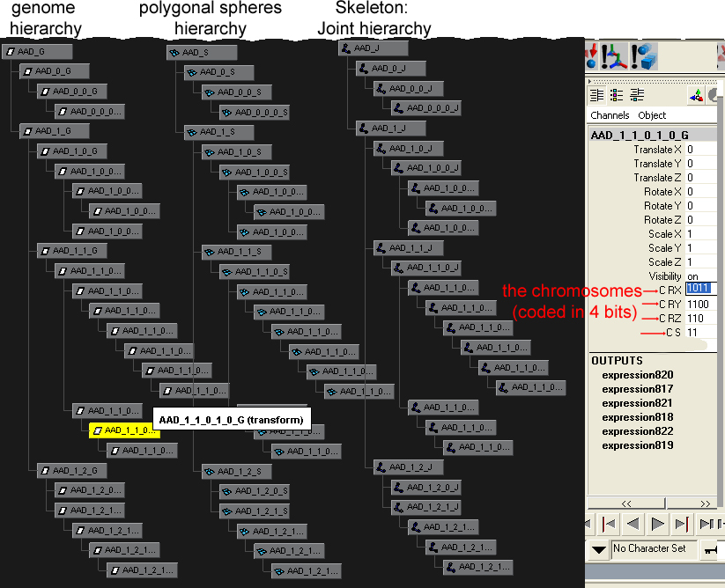
Task: Click the key icon beside No Character Set
Action: (x=711, y=549)
